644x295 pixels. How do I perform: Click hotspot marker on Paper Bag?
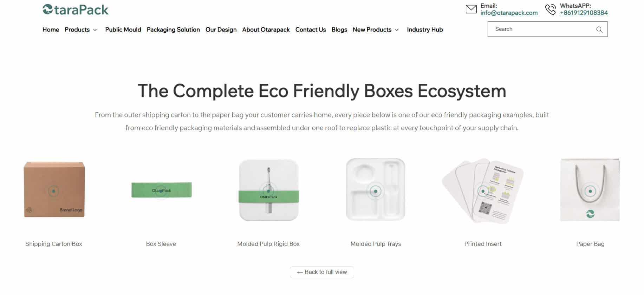pyautogui.click(x=590, y=191)
